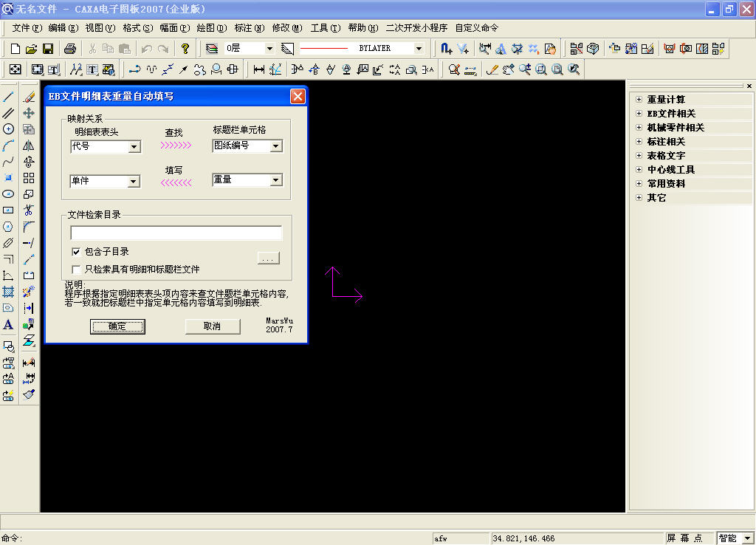Open the 重量 cell dropdown
Screen dimensions: 756x545
(276, 180)
